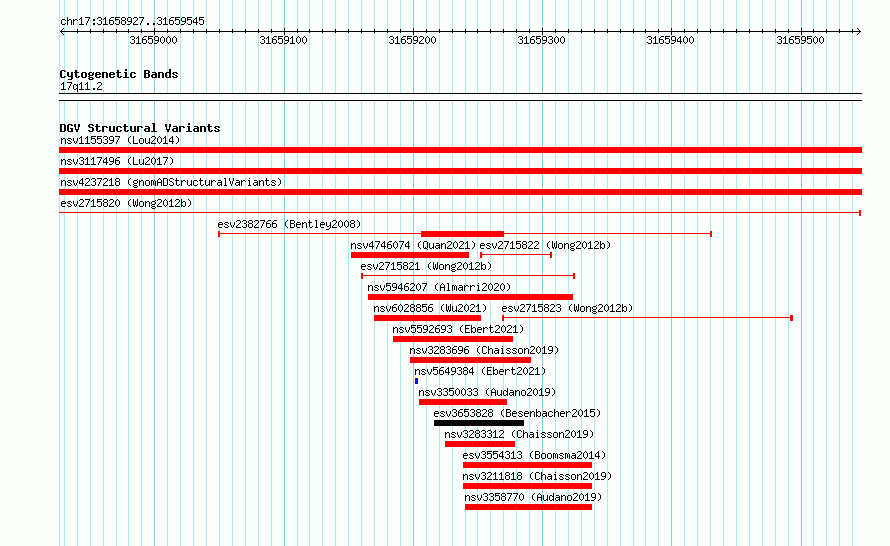Screen dimensions: 890x546
Task: Select the 17q11.2 band label
Action: point(81,86)
